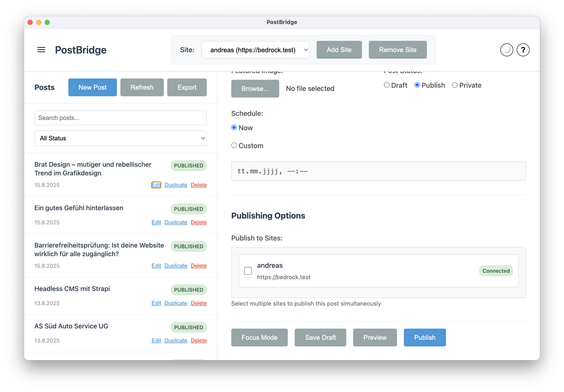Click the Refresh posts button
Screen dimensions: 564x392
coord(142,87)
